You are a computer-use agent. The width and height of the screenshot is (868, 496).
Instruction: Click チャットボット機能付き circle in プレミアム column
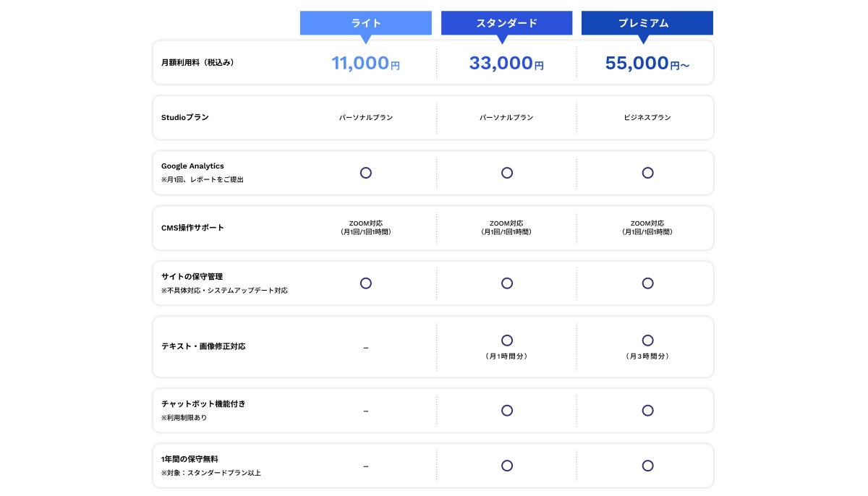click(x=647, y=411)
